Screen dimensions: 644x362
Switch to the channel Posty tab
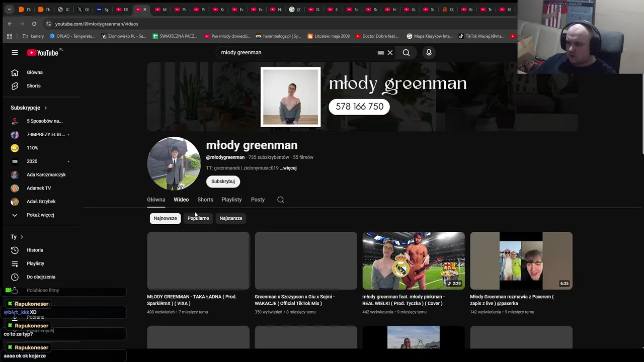coord(258,200)
